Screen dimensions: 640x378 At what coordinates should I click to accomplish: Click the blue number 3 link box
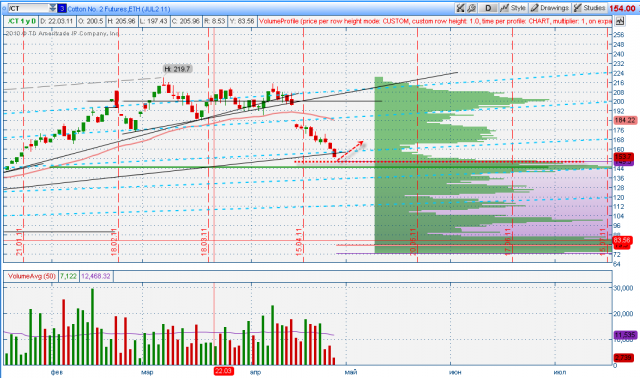62,8
